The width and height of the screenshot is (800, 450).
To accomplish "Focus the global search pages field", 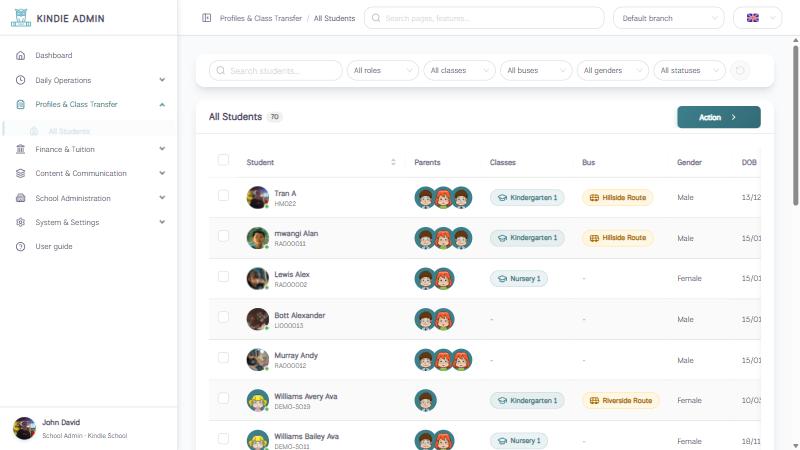I will (x=484, y=18).
